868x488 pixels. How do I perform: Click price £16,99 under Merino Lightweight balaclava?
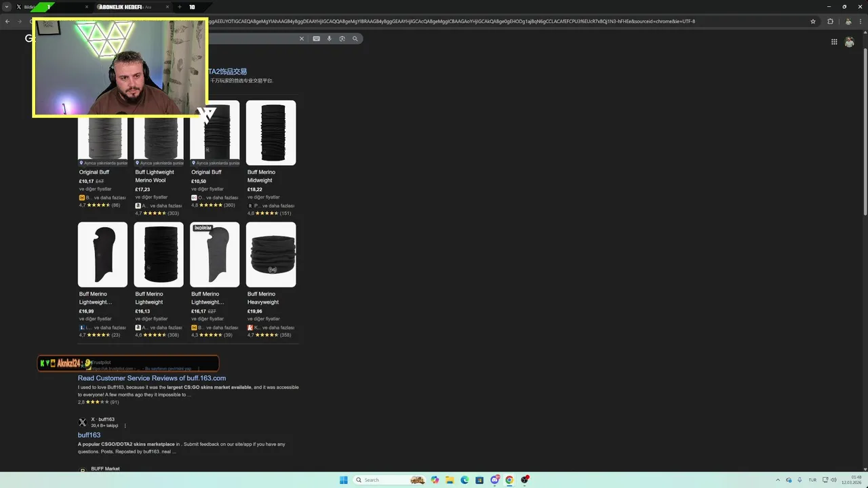[x=86, y=312]
